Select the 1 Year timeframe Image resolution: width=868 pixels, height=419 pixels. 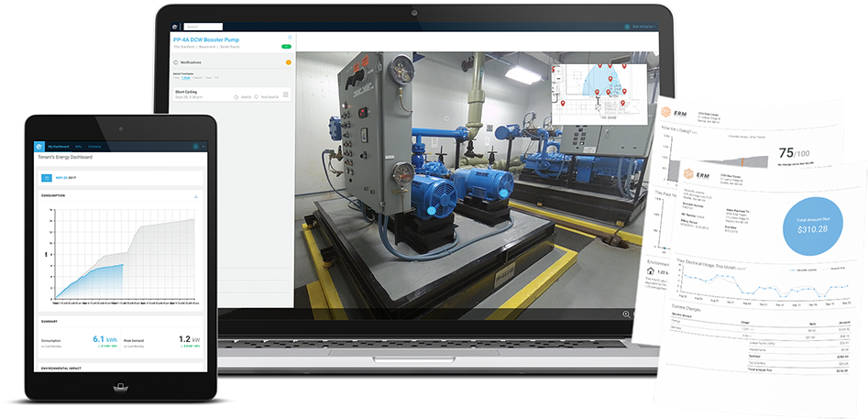click(x=207, y=78)
